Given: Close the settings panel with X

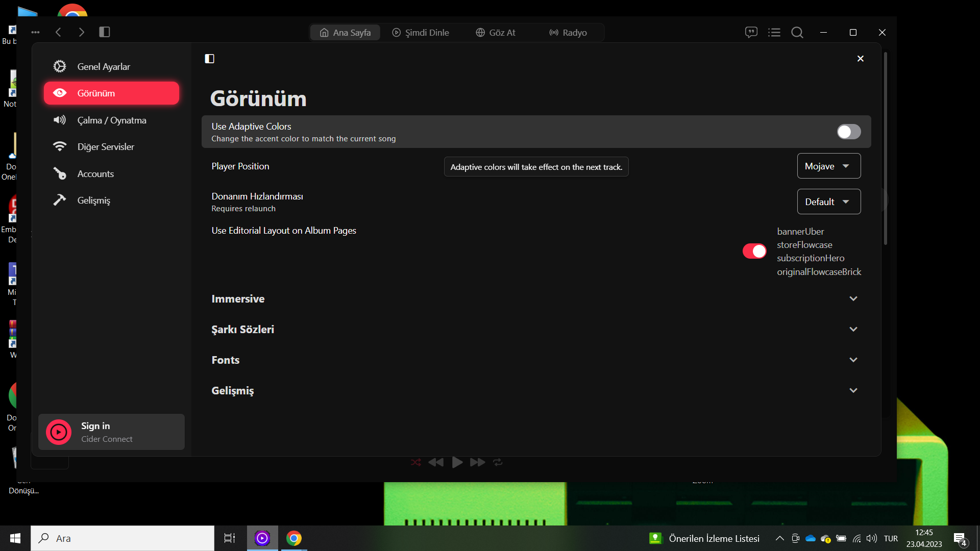Looking at the screenshot, I should (860, 59).
